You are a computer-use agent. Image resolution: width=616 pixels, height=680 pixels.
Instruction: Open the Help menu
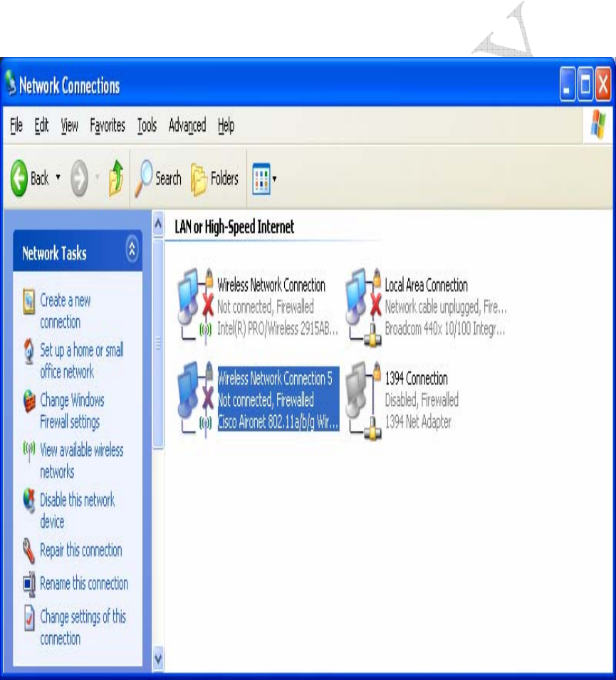(x=226, y=126)
